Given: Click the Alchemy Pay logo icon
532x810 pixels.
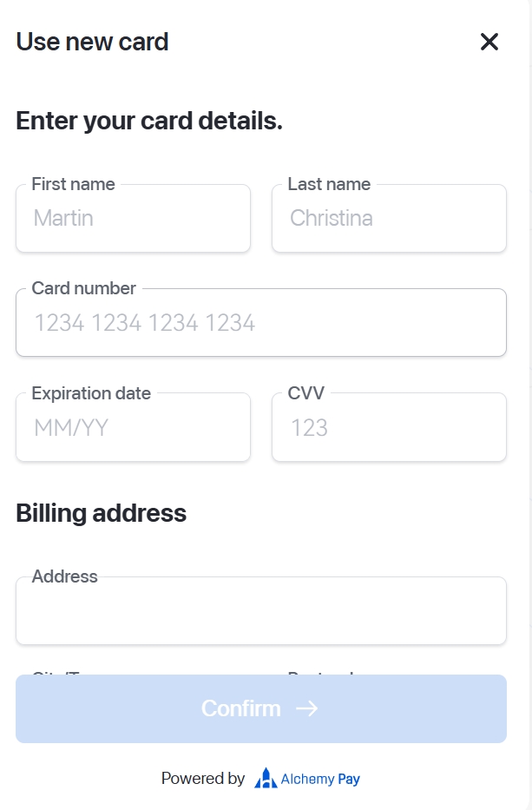Looking at the screenshot, I should point(266,778).
